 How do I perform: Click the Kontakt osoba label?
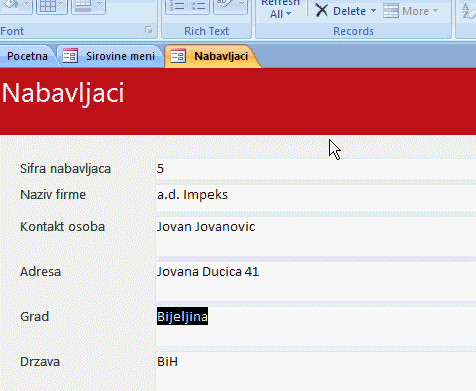coord(63,227)
